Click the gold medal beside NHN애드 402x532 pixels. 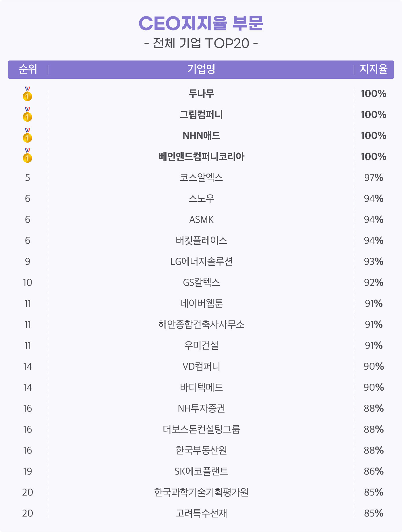[x=27, y=135]
